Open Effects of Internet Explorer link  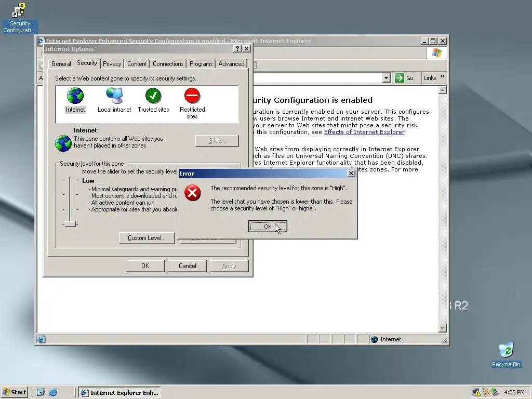(364, 132)
